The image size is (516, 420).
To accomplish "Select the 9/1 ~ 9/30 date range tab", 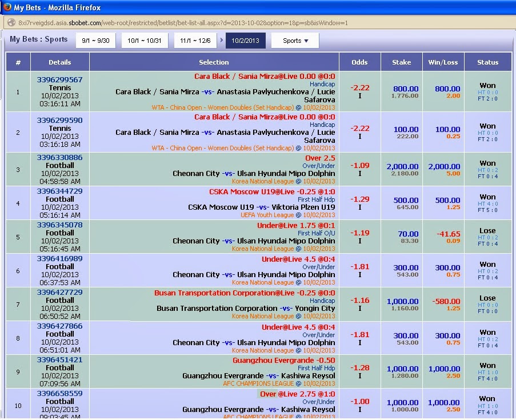I will [x=95, y=41].
